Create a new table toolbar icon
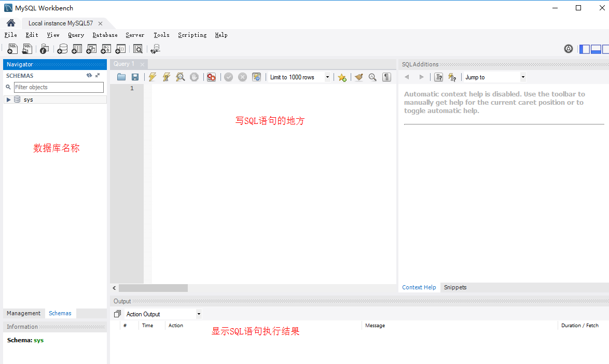Image resolution: width=609 pixels, height=364 pixels. point(77,49)
